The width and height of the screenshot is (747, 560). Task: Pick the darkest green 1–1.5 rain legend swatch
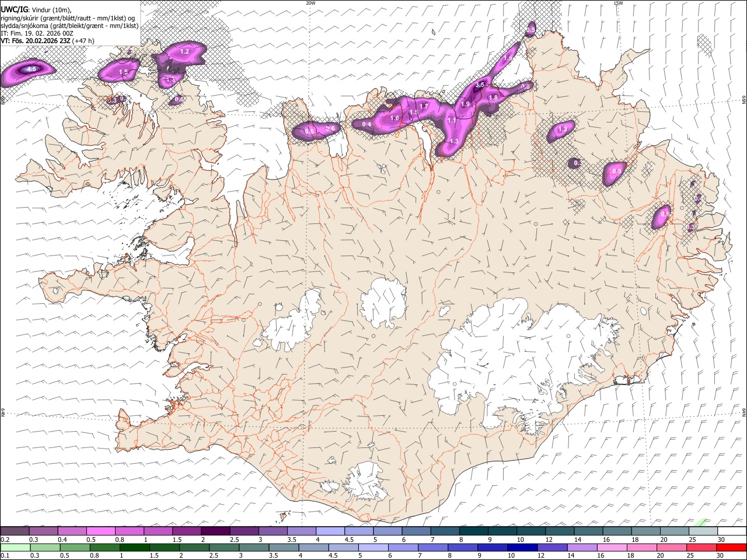134,548
